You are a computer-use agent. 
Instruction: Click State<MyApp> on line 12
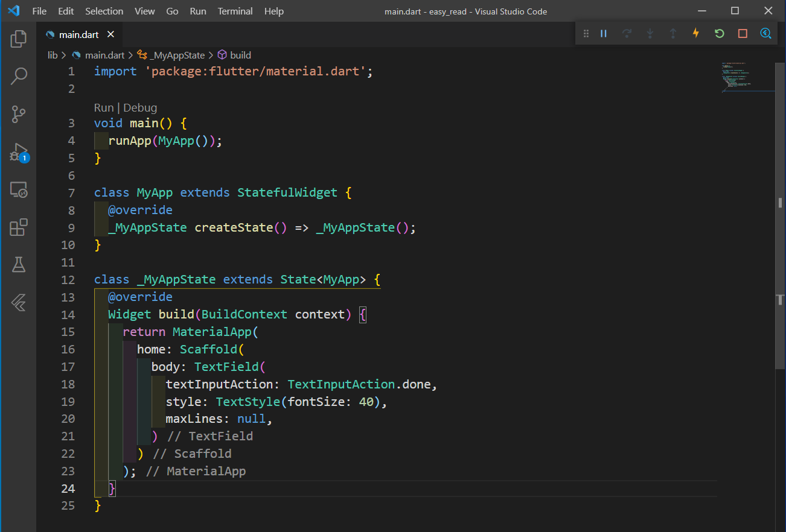tap(323, 280)
